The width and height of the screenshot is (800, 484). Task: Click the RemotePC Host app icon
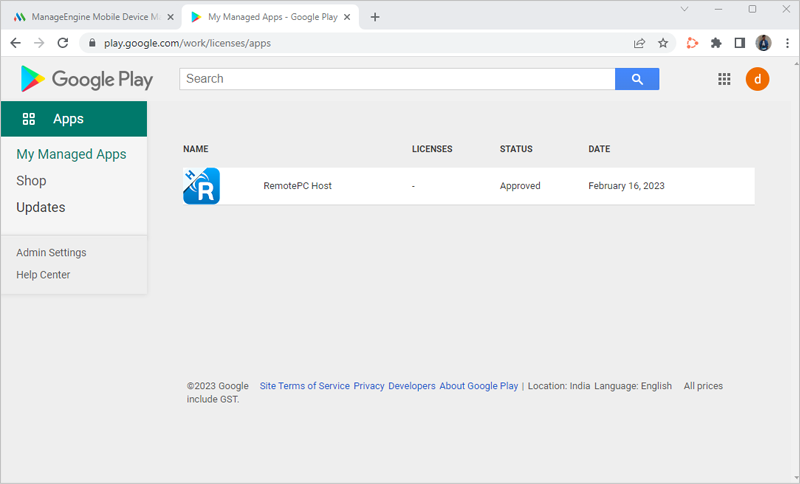point(201,186)
